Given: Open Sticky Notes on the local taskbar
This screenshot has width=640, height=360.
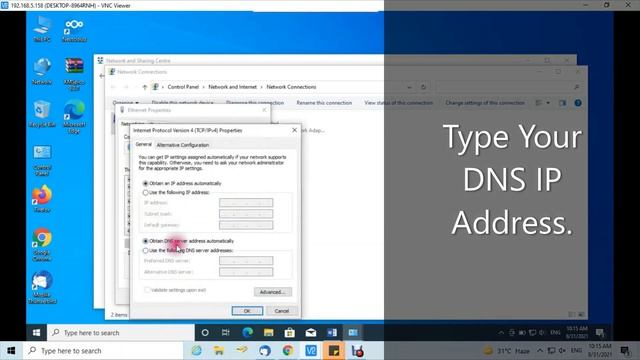Looking at the screenshot, I should point(334,351).
